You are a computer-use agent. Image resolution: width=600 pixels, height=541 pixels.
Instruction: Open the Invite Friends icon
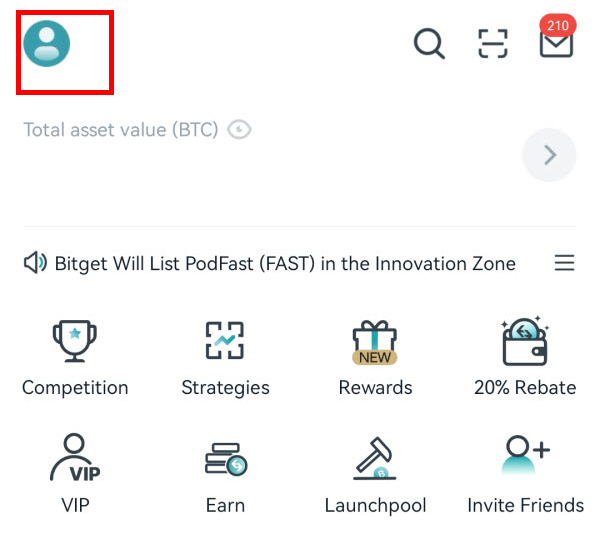point(525,455)
